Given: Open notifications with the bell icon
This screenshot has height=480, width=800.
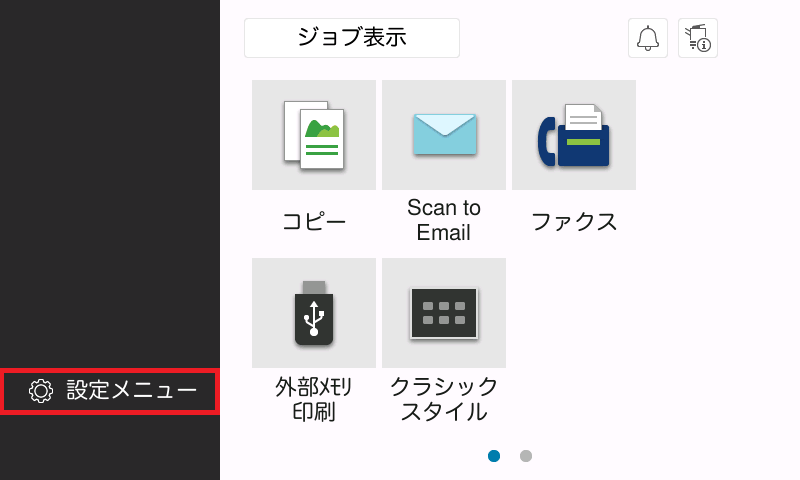Looking at the screenshot, I should 648,38.
